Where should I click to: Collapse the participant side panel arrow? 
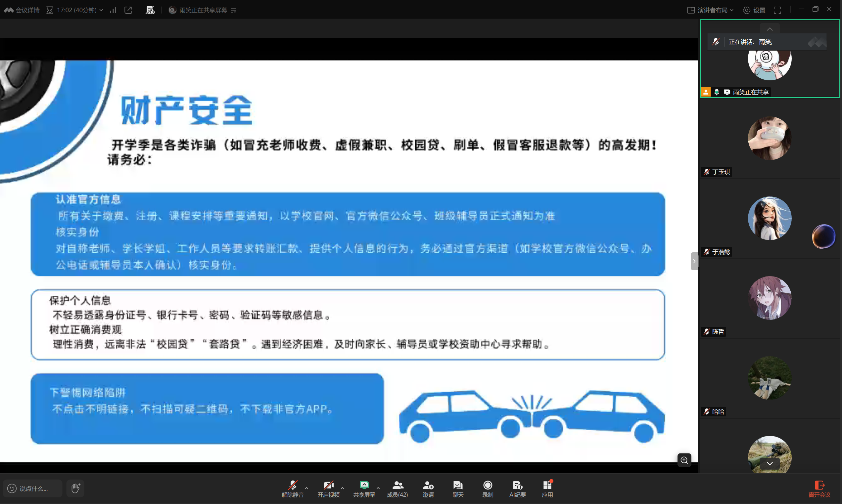694,261
